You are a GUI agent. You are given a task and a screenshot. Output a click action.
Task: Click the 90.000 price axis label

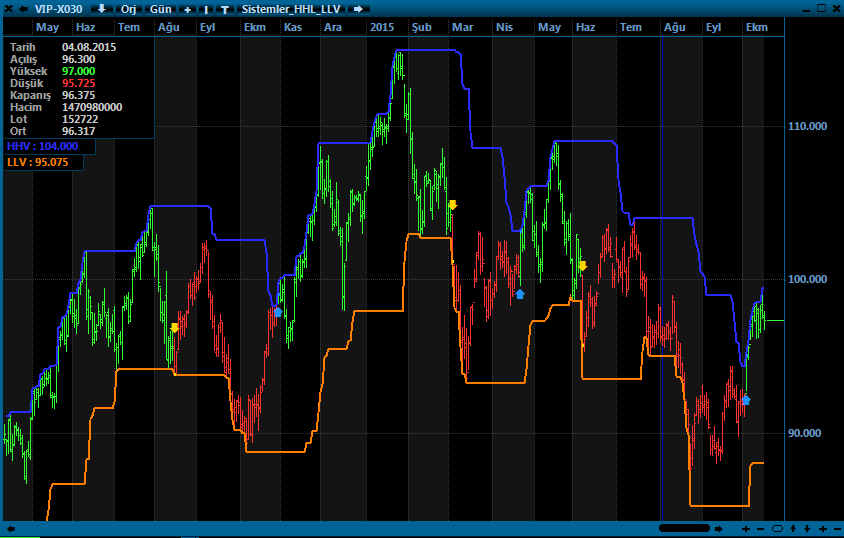coord(805,433)
